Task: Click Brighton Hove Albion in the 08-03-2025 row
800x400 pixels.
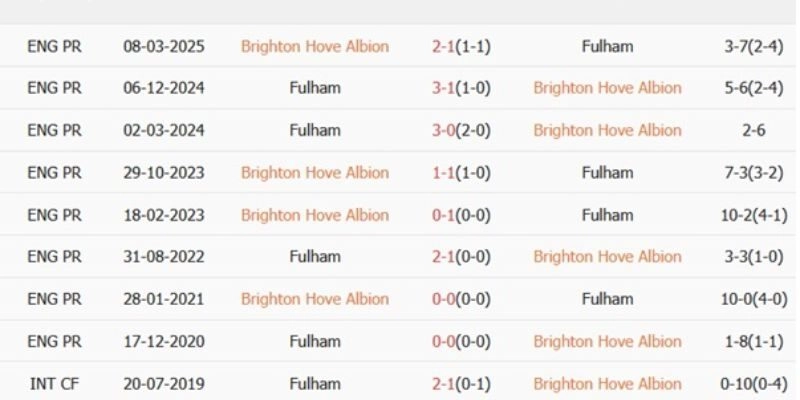Action: tap(314, 46)
